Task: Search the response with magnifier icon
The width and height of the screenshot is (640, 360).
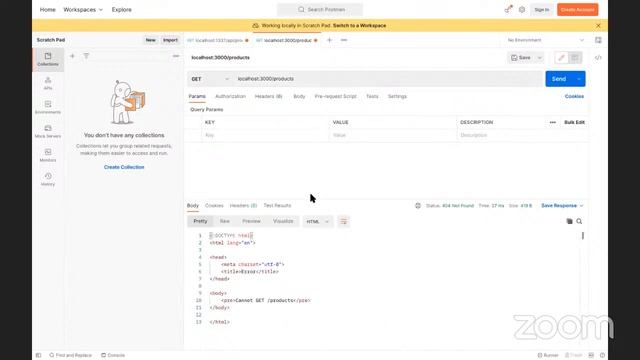Action: pyautogui.click(x=579, y=221)
